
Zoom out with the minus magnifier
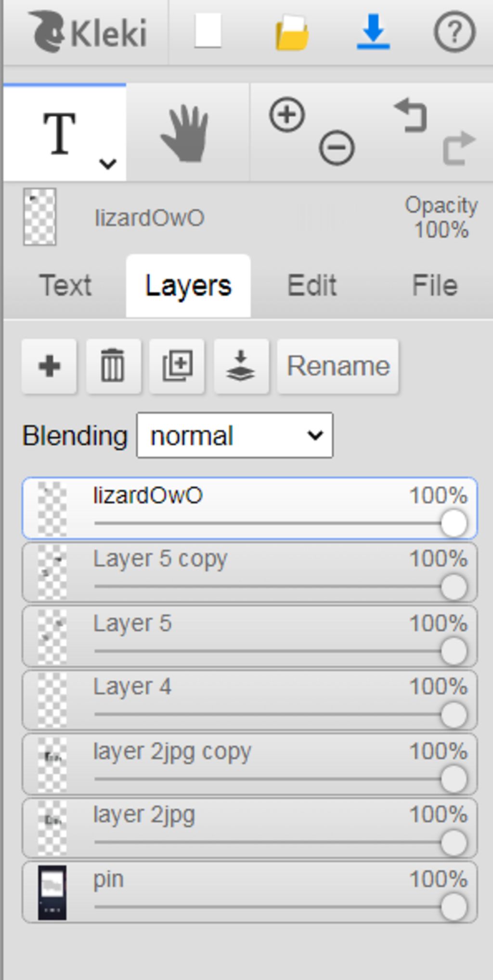coord(337,147)
